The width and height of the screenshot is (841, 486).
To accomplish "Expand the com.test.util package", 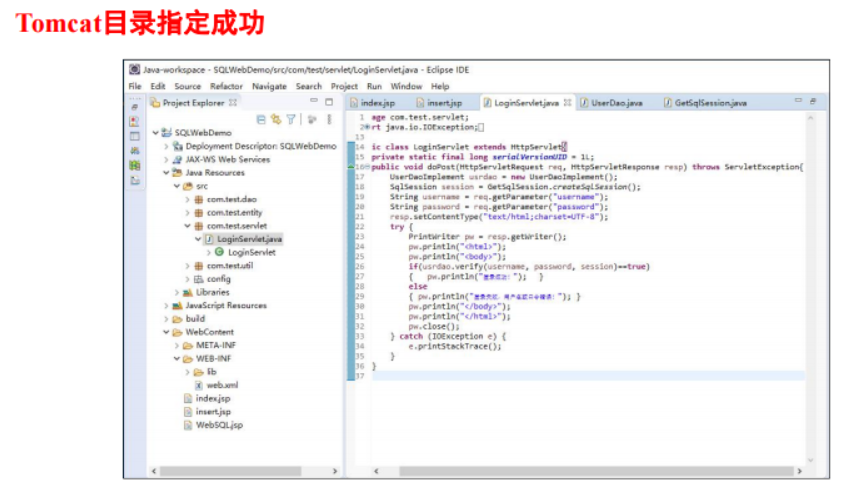I will point(187,266).
